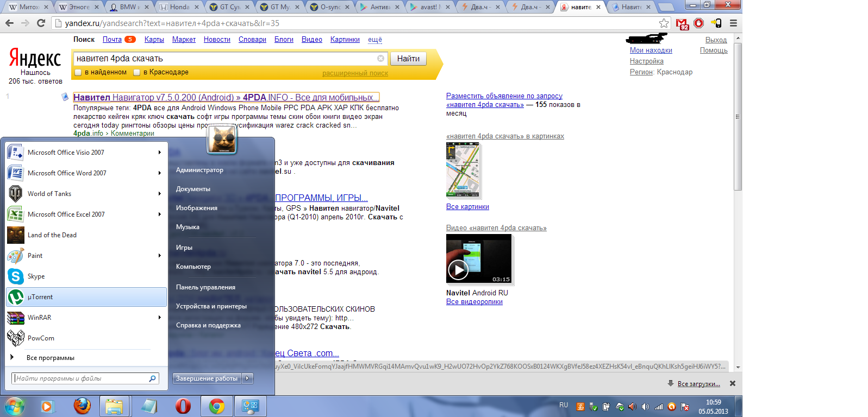Screen dimensions: 868x417
Task: Launch µTorrent from the Start menu
Action: (86, 297)
